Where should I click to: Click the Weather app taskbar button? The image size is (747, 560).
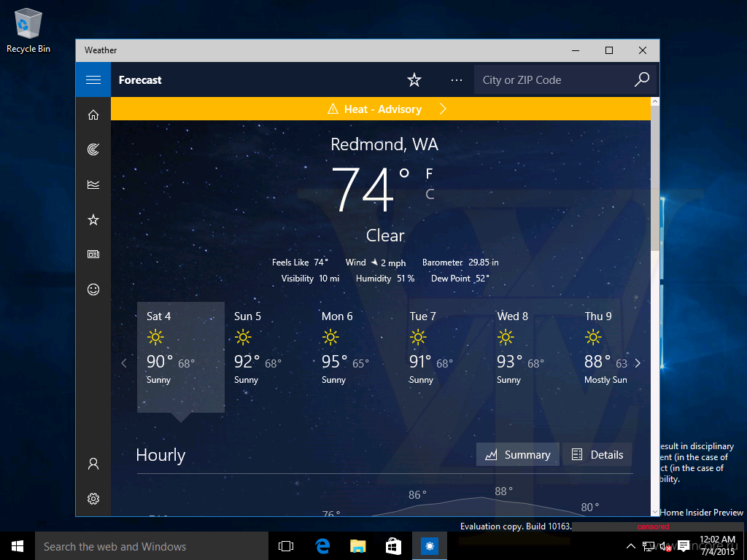429,546
